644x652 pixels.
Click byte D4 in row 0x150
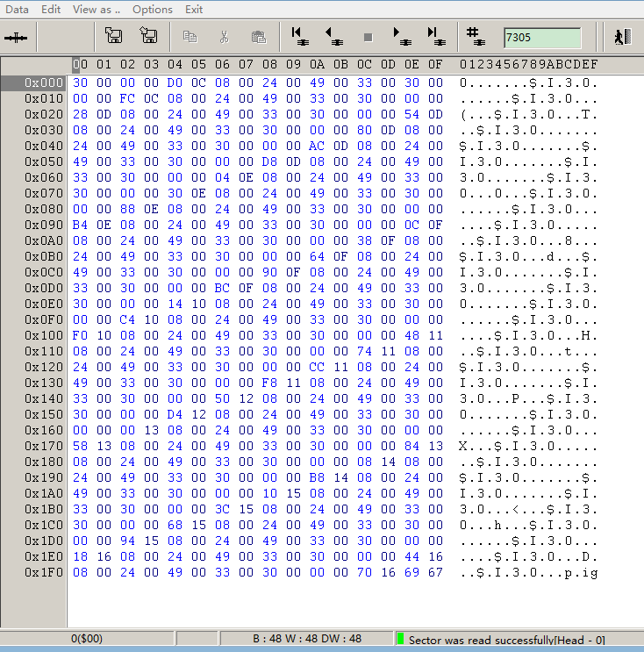pyautogui.click(x=175, y=414)
